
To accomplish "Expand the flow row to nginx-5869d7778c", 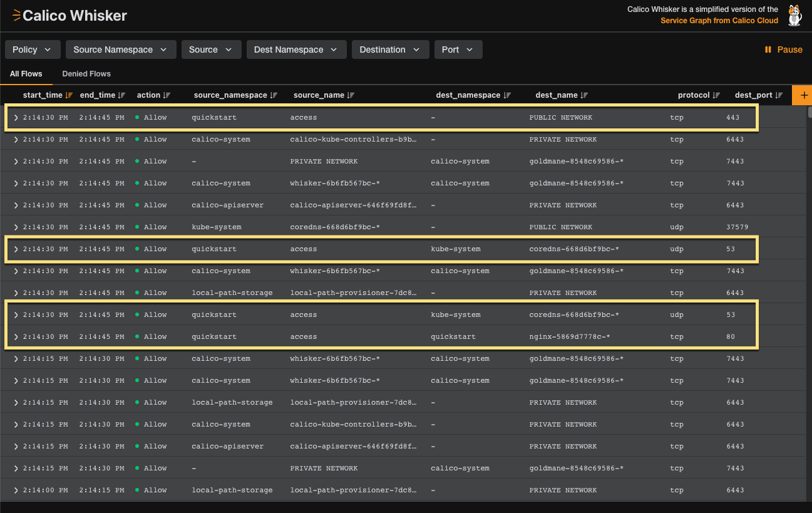I will [16, 337].
